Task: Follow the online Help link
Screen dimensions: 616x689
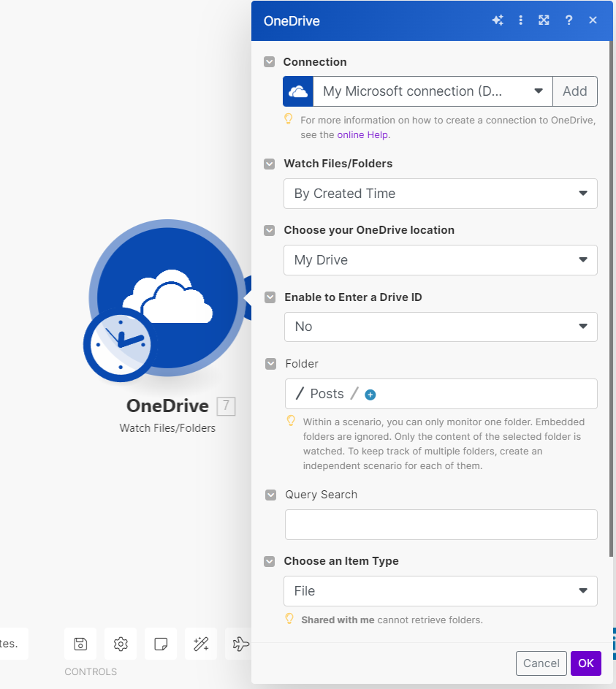Action: pos(362,135)
